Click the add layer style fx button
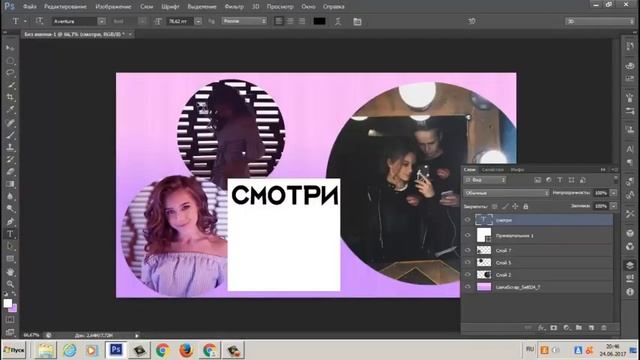The image size is (640, 360). coord(541,328)
